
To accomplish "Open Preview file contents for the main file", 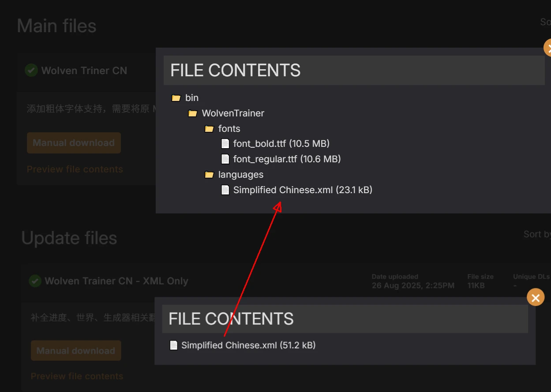I will (x=75, y=169).
